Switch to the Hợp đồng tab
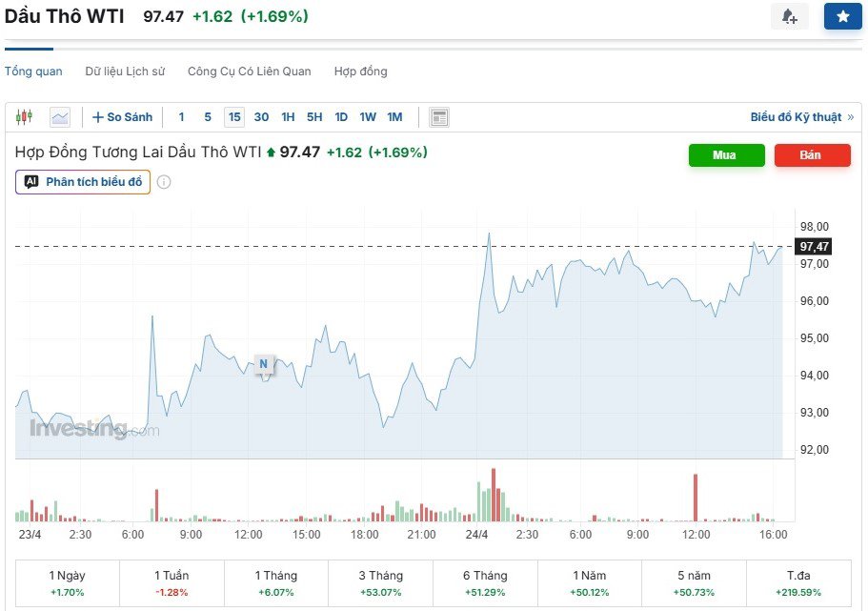This screenshot has height=611, width=868. tap(360, 71)
